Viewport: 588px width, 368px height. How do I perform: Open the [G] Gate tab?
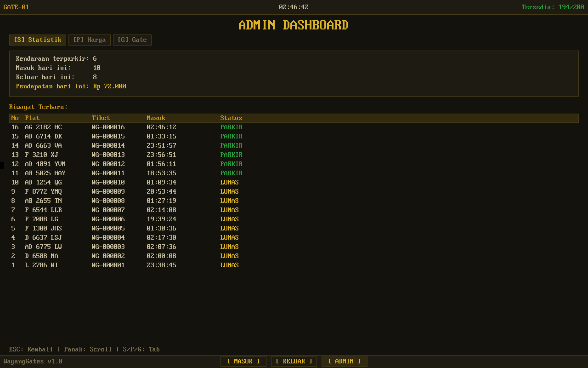coord(132,40)
